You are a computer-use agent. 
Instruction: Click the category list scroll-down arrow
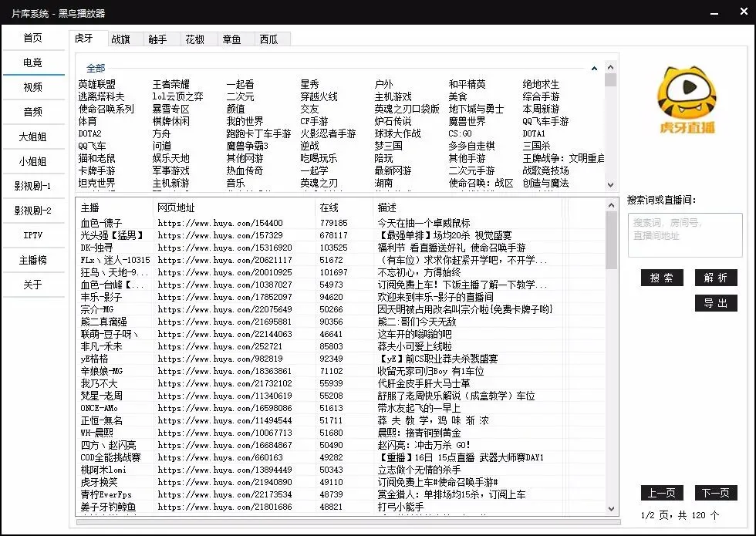(611, 184)
